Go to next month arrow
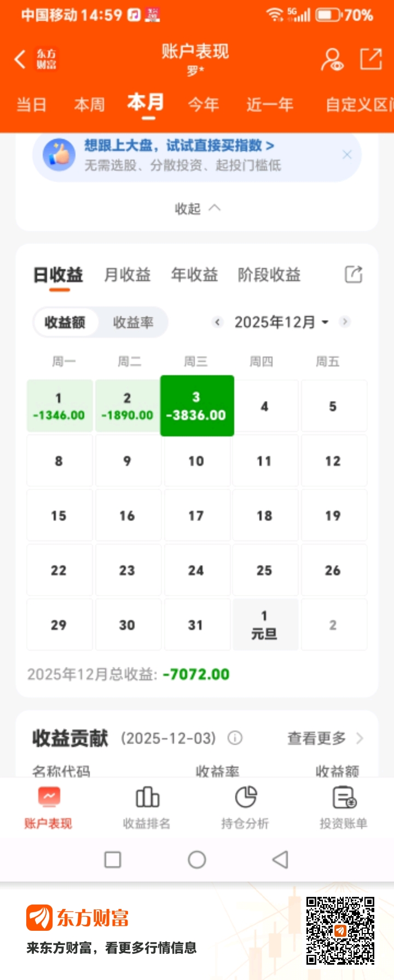The width and height of the screenshot is (394, 980). click(345, 322)
